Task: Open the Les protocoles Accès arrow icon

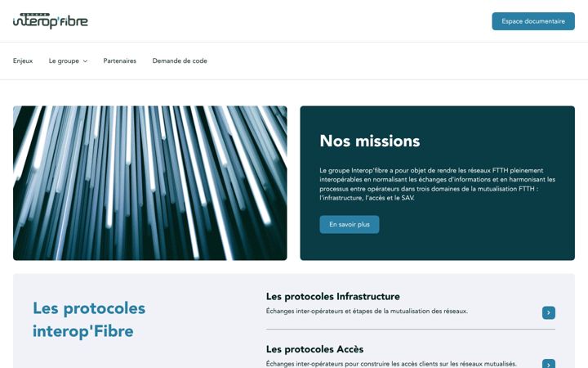Action: click(x=548, y=364)
